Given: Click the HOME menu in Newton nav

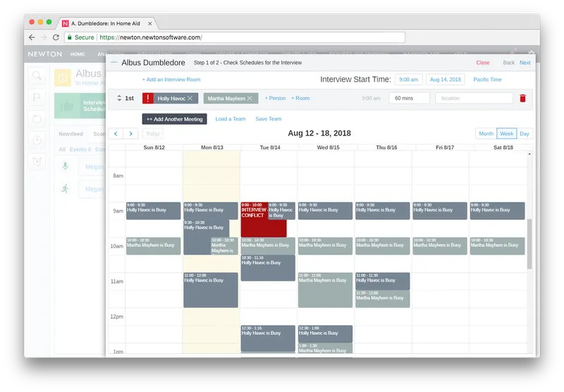Looking at the screenshot, I should [x=78, y=54].
